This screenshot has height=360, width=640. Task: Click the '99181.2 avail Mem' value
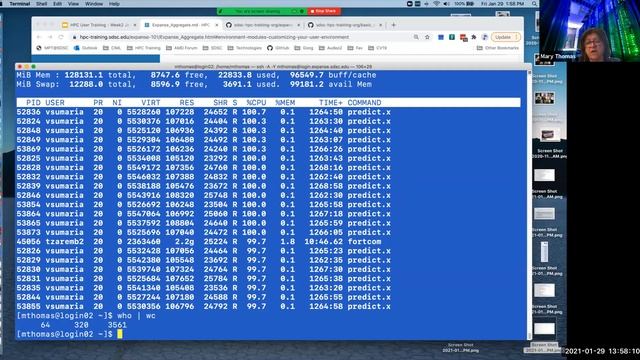(331, 84)
